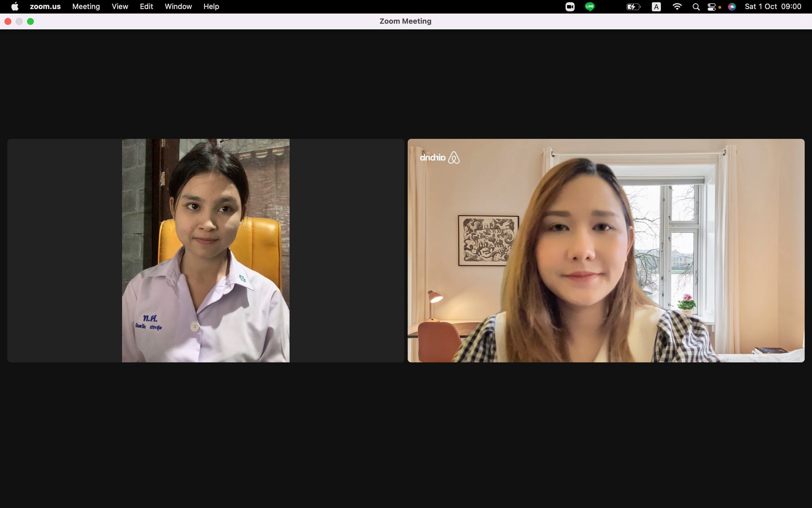Click the input source 'A' icon
Viewport: 812px width, 508px height.
click(656, 7)
